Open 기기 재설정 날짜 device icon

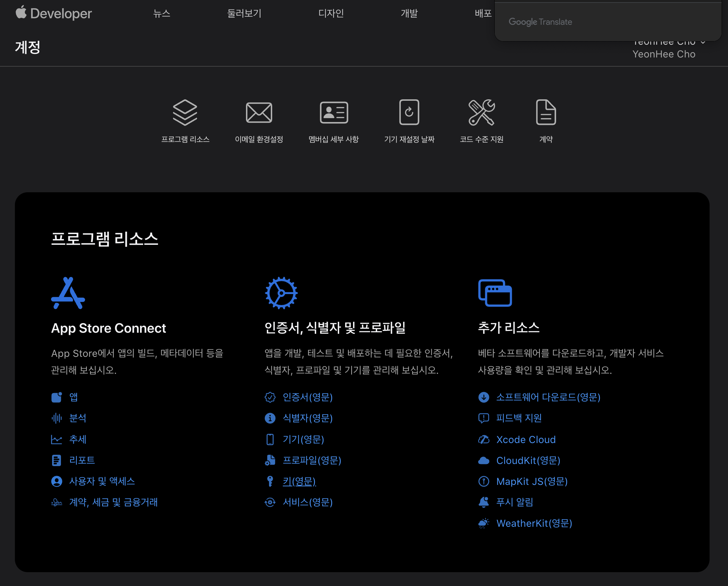[x=409, y=112]
